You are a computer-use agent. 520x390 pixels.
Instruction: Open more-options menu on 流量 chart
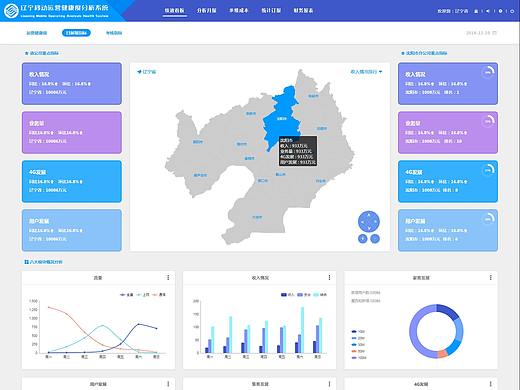coord(168,277)
